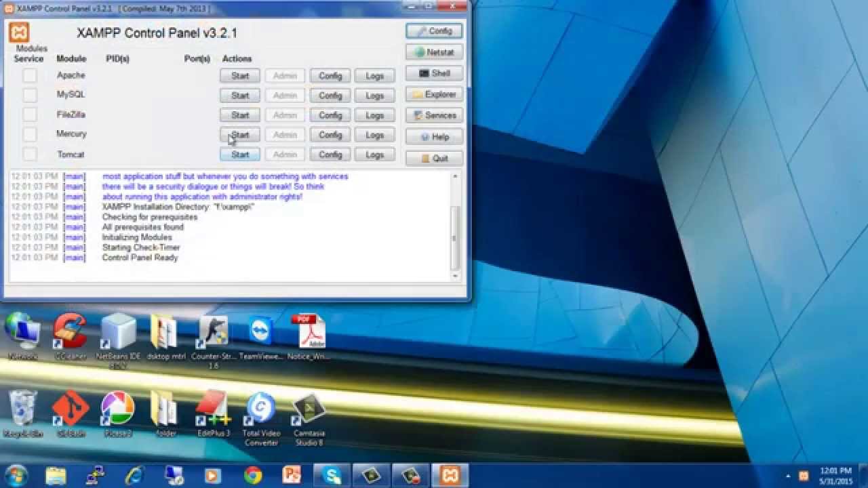
Task: Toggle the Mercury service checkbox
Action: [30, 134]
